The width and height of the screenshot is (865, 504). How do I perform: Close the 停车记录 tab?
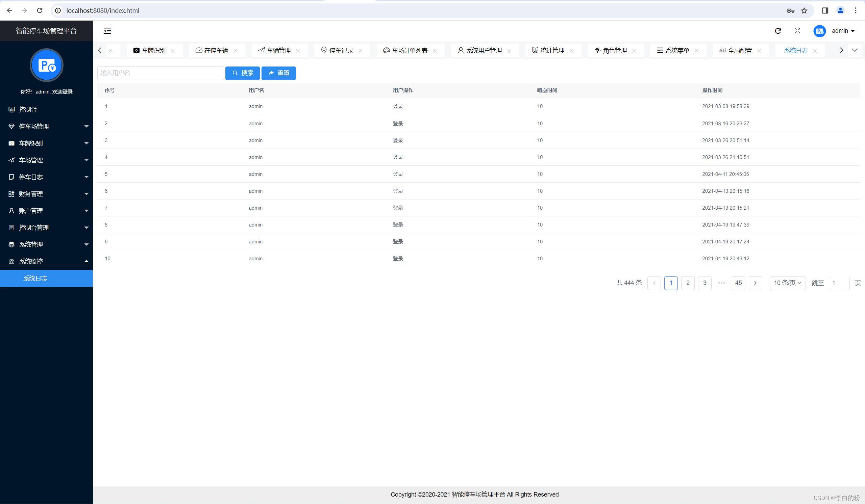pos(361,51)
